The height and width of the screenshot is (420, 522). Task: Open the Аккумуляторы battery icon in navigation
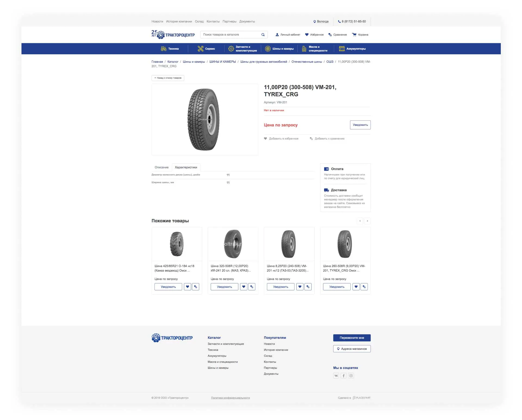[x=342, y=49]
